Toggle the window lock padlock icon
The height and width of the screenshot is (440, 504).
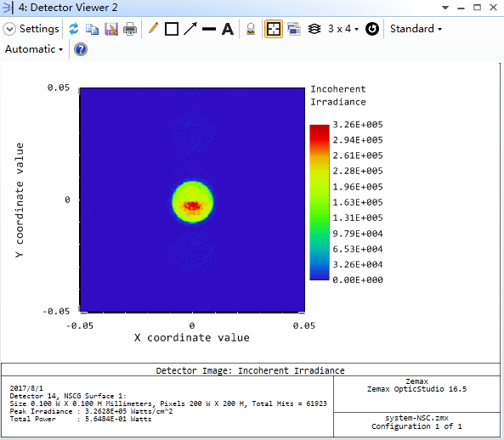[x=251, y=29]
